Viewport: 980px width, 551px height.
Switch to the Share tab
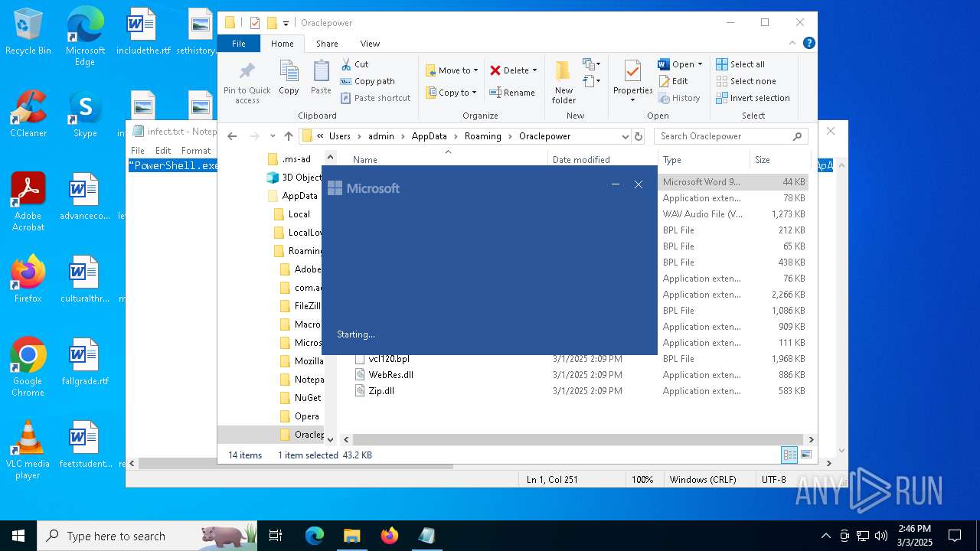click(327, 44)
